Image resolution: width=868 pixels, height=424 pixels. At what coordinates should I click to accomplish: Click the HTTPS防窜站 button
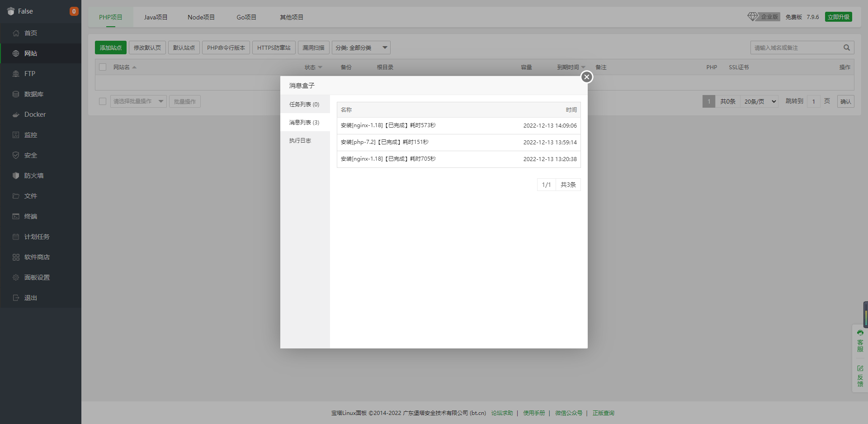(x=274, y=48)
